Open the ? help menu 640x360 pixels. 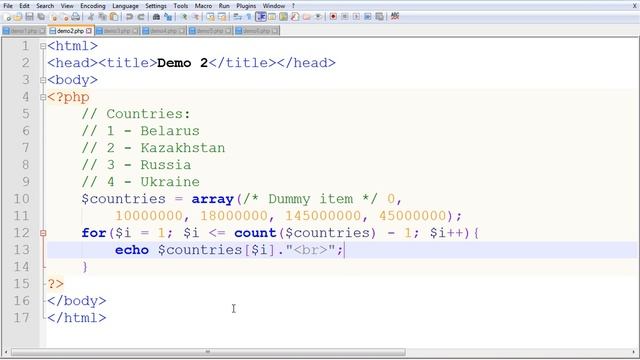293,6
